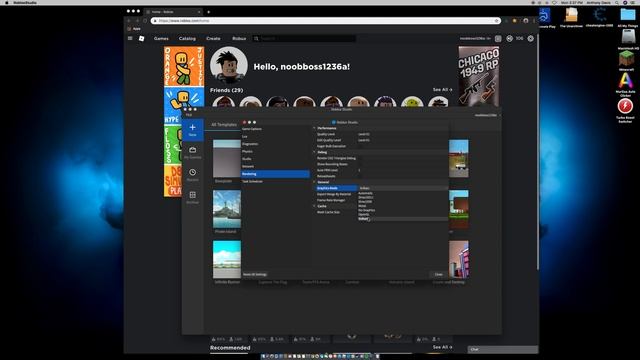Open the Pirate Island template thumbnail
Image resolution: width=640 pixels, height=360 pixels.
(227, 209)
